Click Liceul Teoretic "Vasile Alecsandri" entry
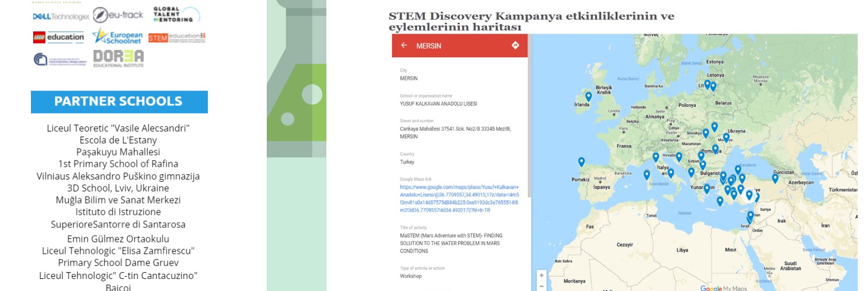Viewport: 868px width, 291px height. (x=118, y=128)
